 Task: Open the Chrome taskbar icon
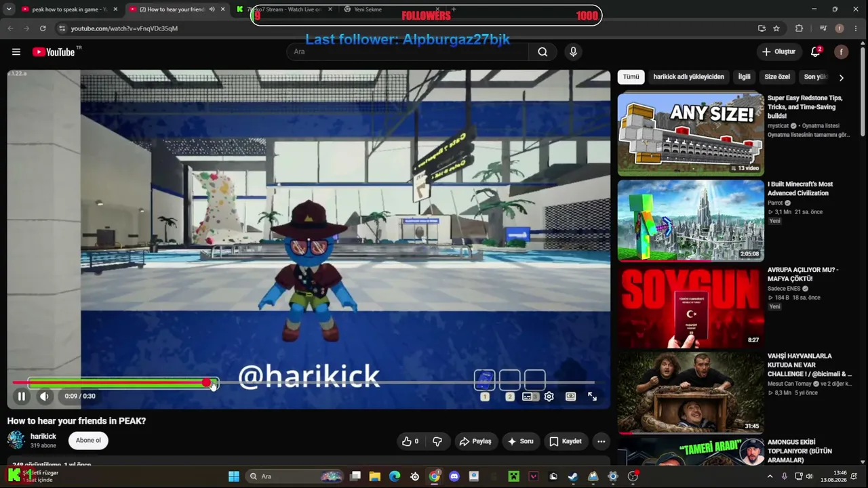[435, 476]
